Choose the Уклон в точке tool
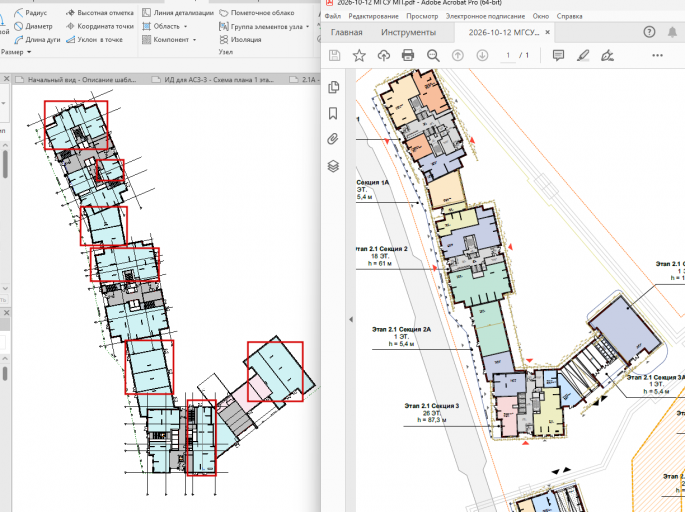Viewport: 685px width, 512px height. pyautogui.click(x=94, y=40)
